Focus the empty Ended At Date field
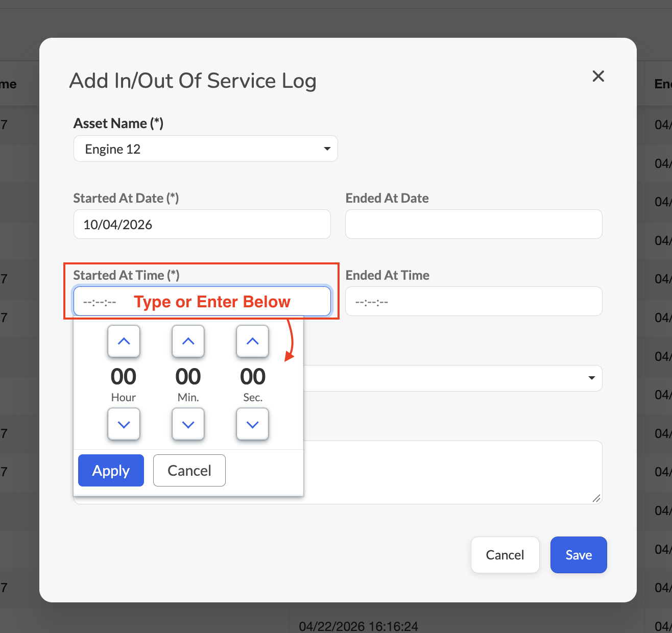This screenshot has width=672, height=633. (x=474, y=224)
